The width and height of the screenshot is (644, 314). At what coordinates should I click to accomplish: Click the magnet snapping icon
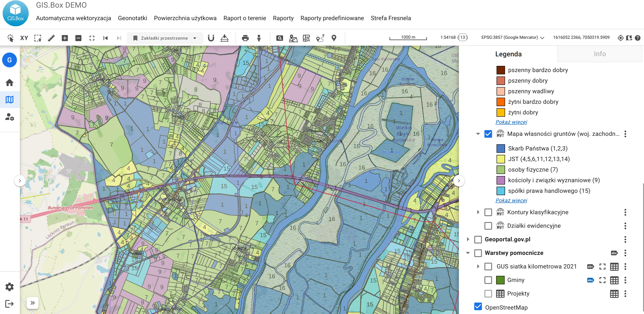(x=211, y=38)
